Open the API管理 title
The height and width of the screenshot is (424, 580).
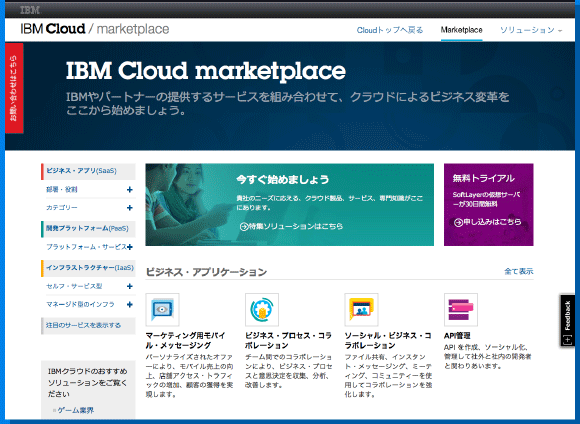(x=457, y=336)
